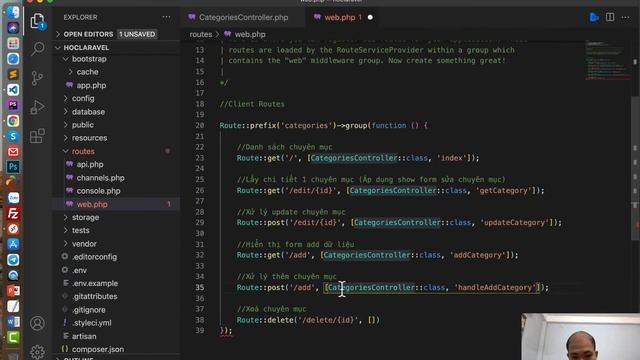Open Google Chrome from the dock
640x360 pixels.
13,121
